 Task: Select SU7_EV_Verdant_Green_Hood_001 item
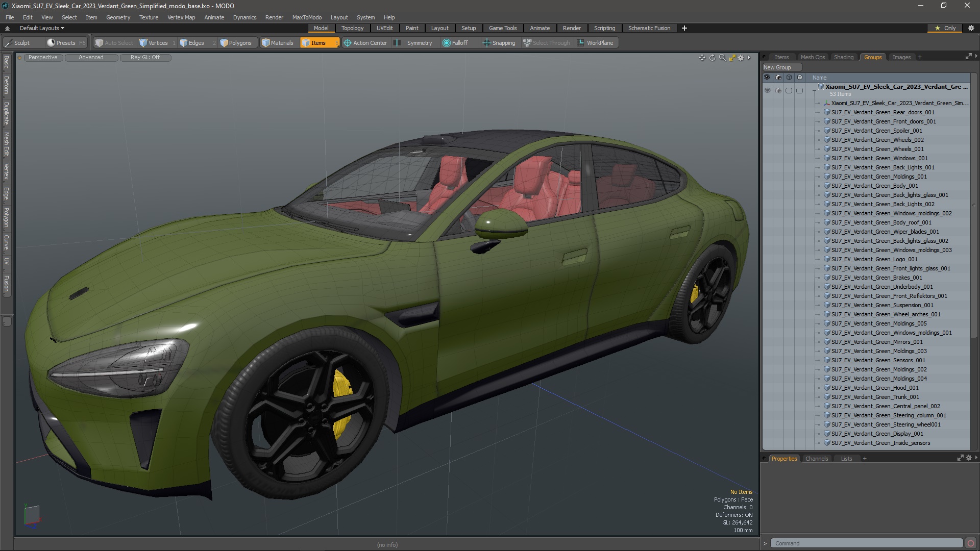click(x=875, y=388)
